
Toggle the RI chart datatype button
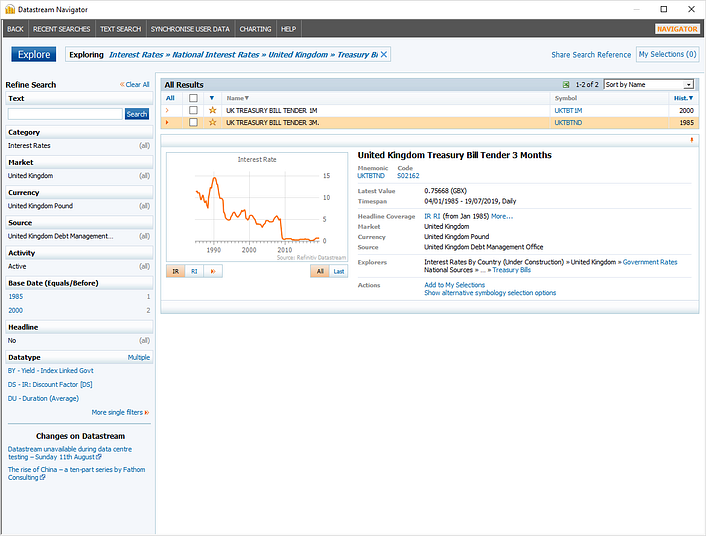194,271
